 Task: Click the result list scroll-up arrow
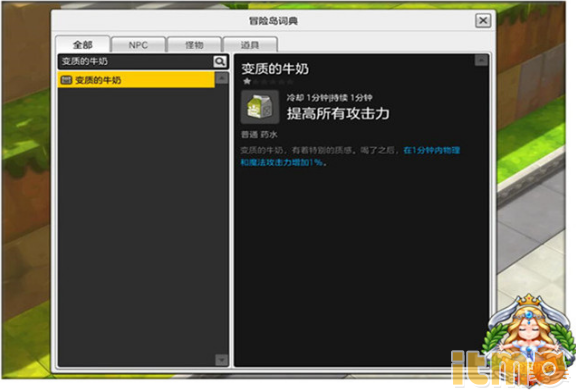pyautogui.click(x=222, y=78)
